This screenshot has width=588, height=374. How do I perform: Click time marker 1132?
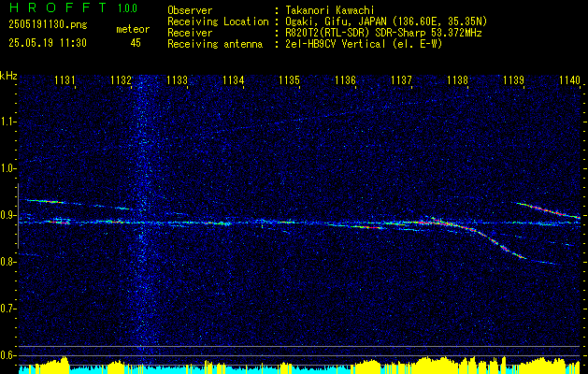[x=121, y=79]
